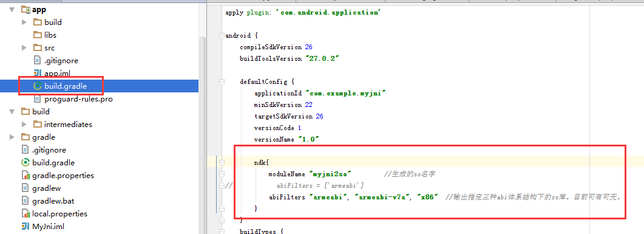Select src folder in project tree
Viewport: 644px width, 234px height.
pos(49,47)
